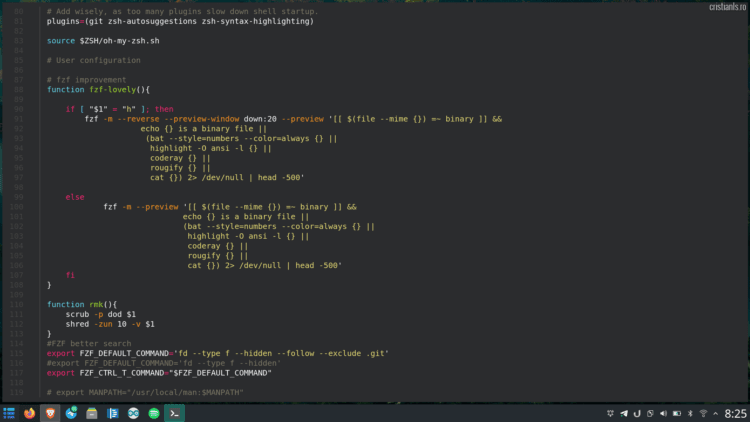
Task: Open the blue notebook app icon
Action: pos(112,413)
